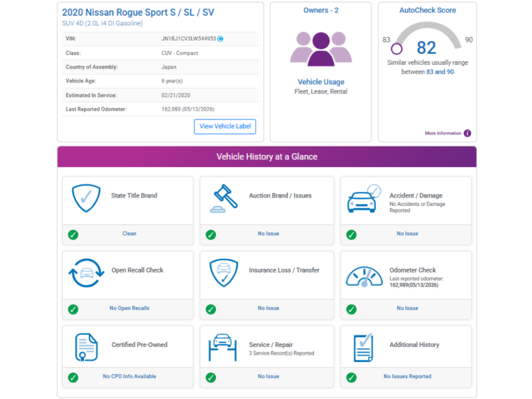This screenshot has height=399, width=532.
Task: Click green check under Service / Repair
Action: pyautogui.click(x=211, y=377)
